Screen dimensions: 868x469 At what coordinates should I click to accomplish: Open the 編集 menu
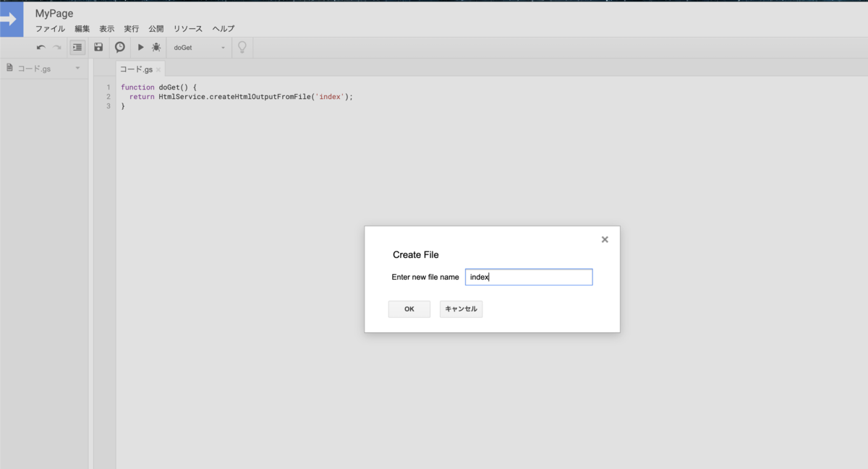click(82, 29)
